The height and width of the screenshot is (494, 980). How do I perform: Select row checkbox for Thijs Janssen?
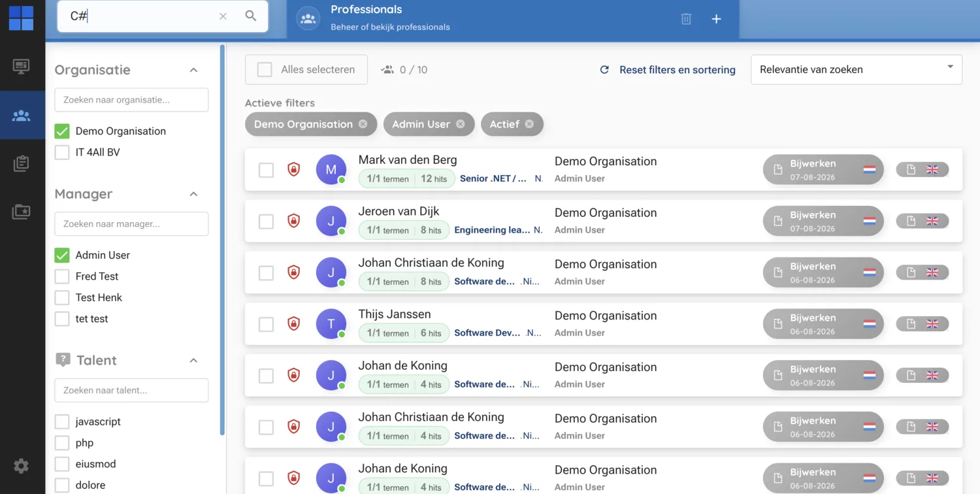[x=266, y=324]
